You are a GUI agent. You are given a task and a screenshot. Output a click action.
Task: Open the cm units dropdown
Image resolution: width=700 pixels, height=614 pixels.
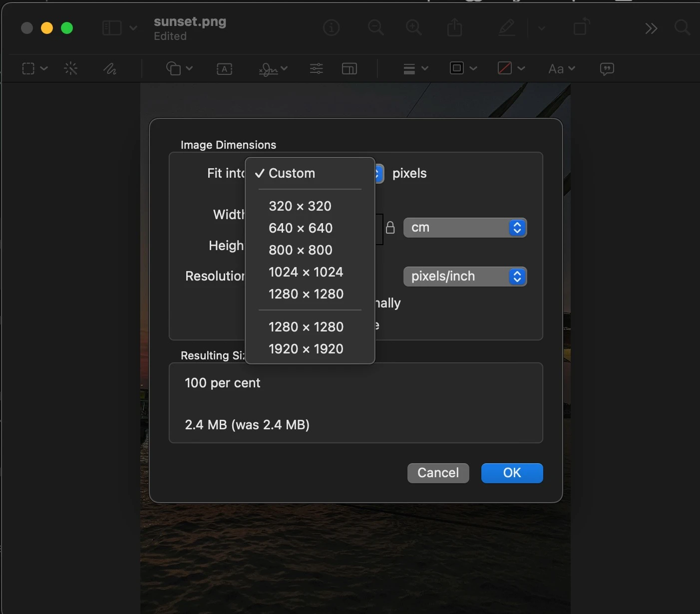pyautogui.click(x=464, y=228)
